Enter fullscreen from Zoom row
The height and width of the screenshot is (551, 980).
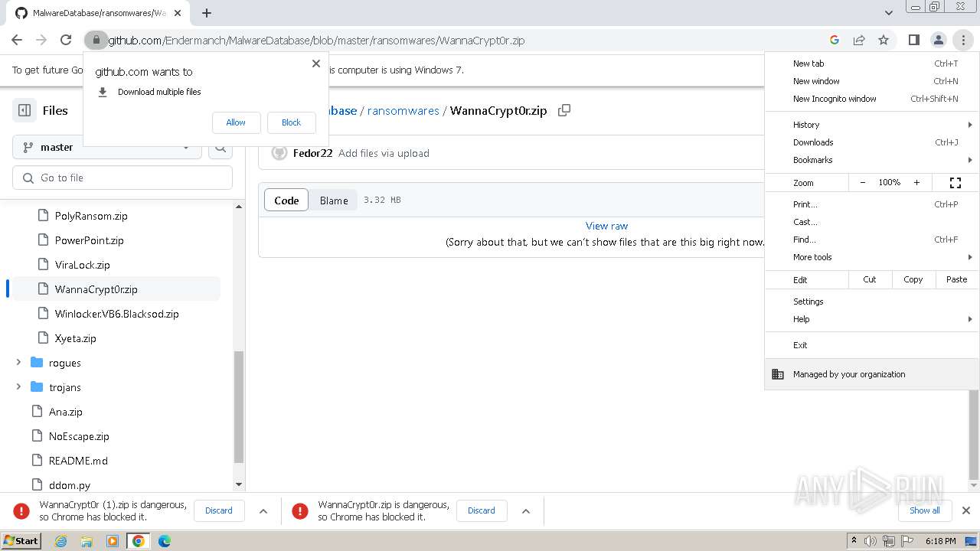(x=955, y=183)
